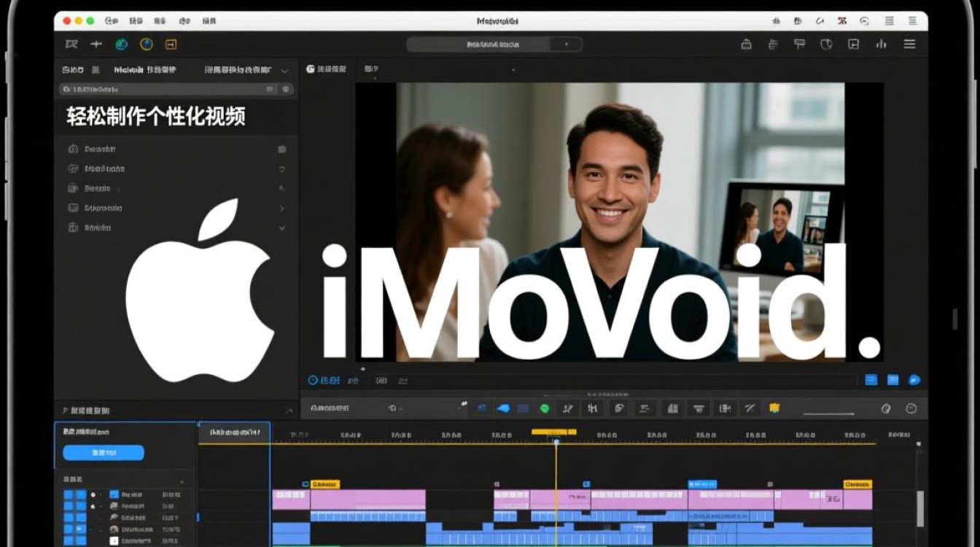Open the hamburger menu icon at the toolbar's right end
This screenshot has height=547, width=980.
(x=909, y=44)
